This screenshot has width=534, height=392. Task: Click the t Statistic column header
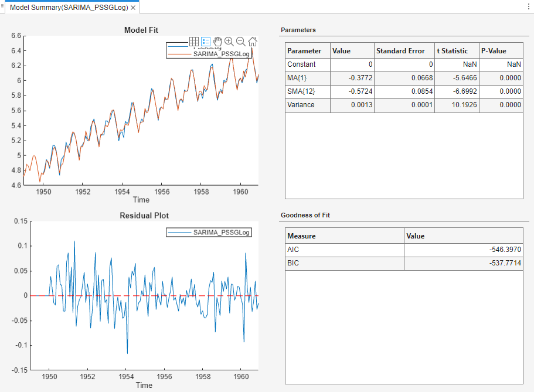(452, 51)
